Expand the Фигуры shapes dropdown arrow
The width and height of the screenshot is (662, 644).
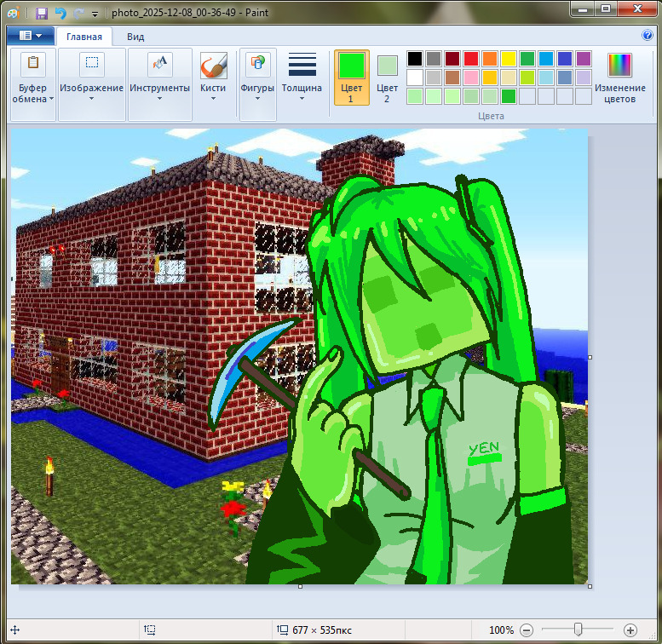click(257, 99)
